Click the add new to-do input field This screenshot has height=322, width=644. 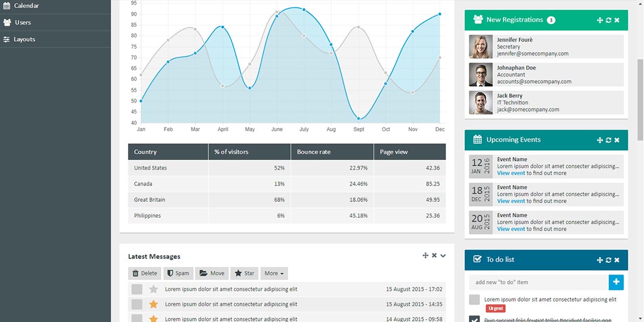(x=539, y=282)
